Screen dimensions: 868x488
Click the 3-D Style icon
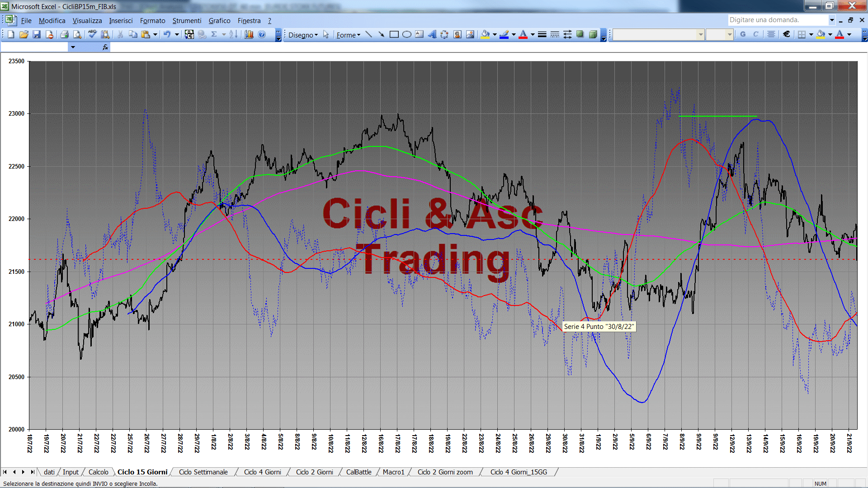593,34
